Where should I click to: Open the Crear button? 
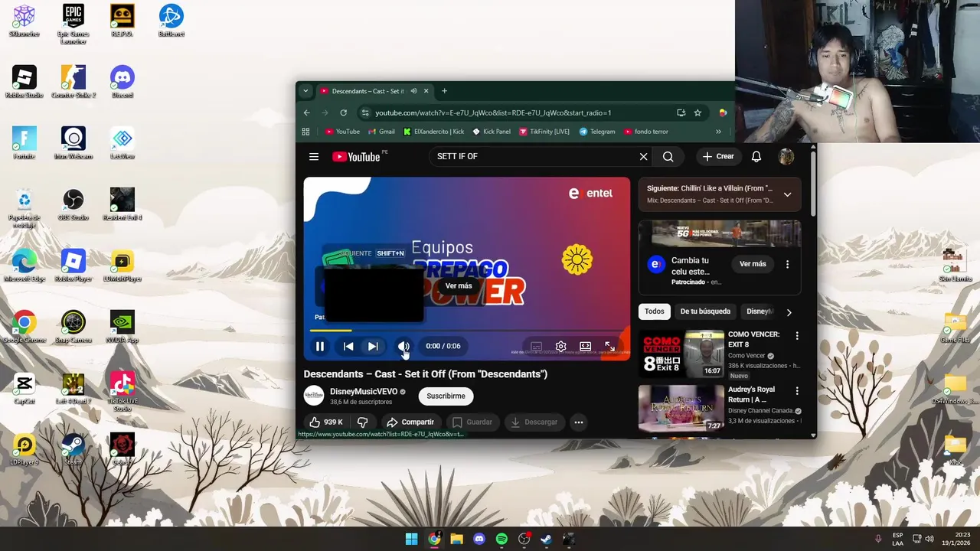pyautogui.click(x=718, y=157)
